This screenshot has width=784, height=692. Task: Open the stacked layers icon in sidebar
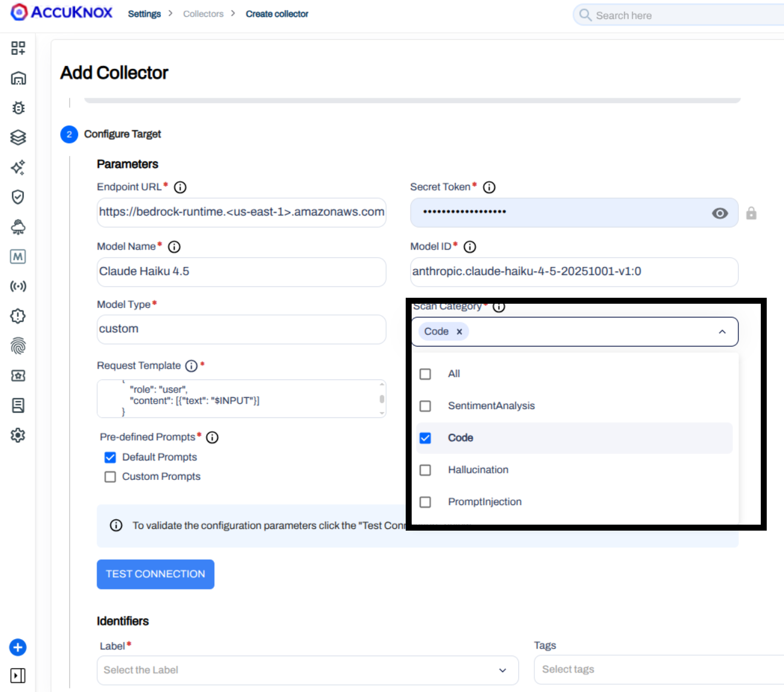18,138
